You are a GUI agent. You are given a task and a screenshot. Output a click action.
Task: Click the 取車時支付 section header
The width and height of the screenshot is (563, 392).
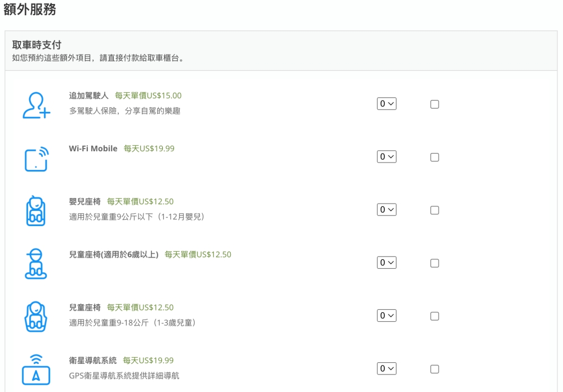37,45
